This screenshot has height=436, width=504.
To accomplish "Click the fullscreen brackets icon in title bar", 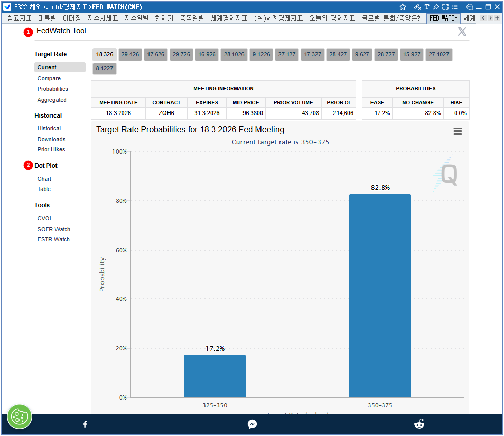I will tap(445, 7).
